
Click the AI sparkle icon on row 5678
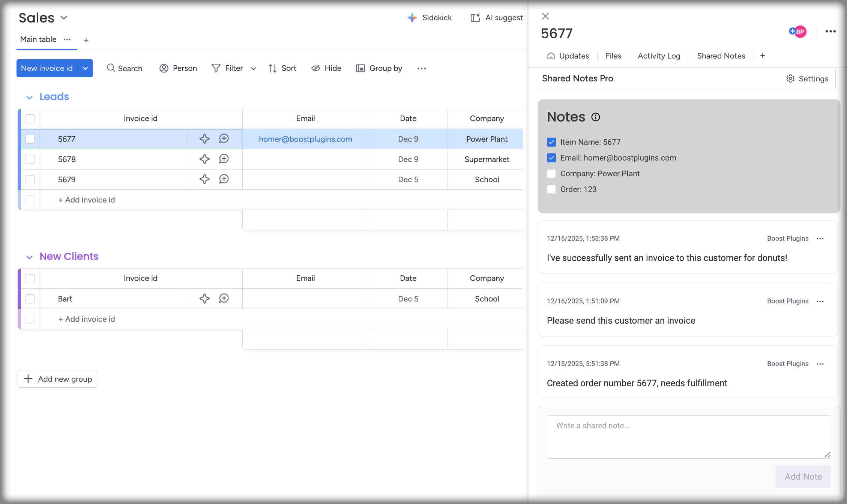[x=204, y=159]
